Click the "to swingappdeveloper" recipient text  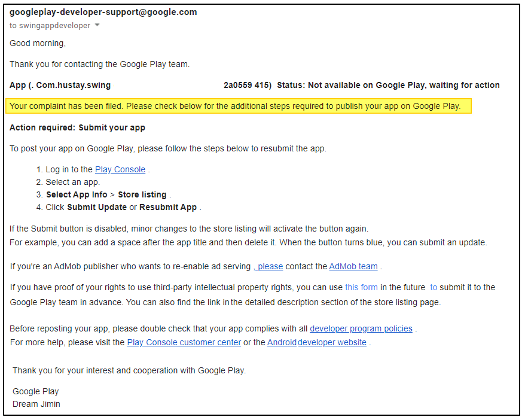(x=50, y=26)
